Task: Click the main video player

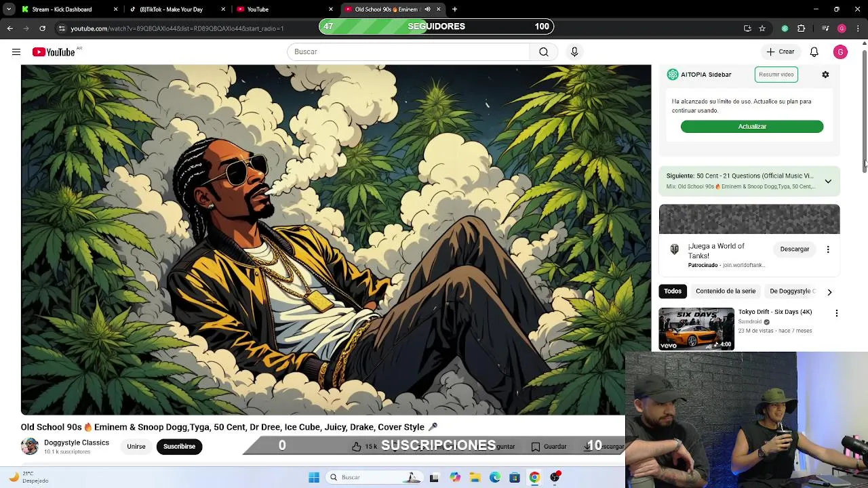Action: (336, 240)
